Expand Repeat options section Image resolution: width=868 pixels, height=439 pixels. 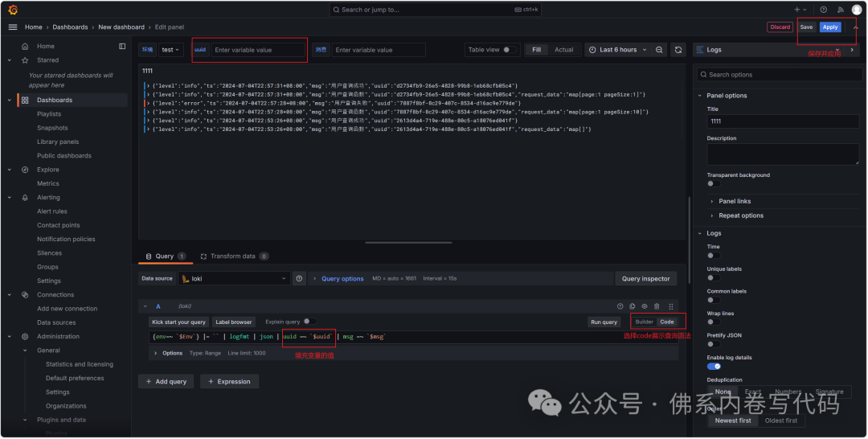coord(741,215)
